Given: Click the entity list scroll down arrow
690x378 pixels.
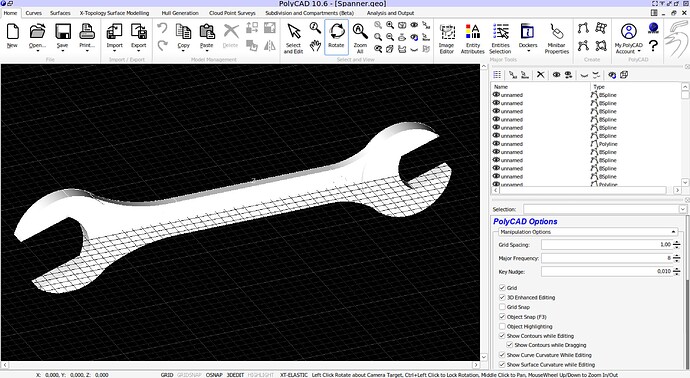Looking at the screenshot, I should [x=685, y=182].
